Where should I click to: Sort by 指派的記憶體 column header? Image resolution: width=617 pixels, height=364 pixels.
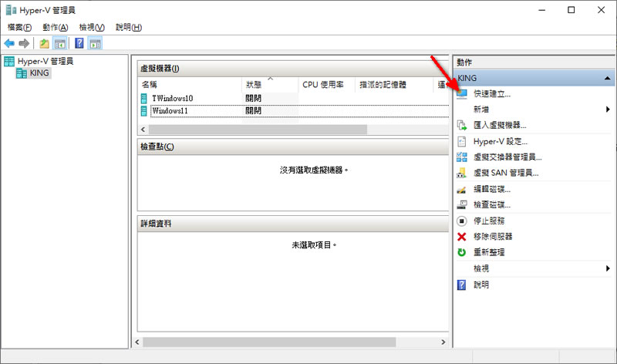pos(394,85)
